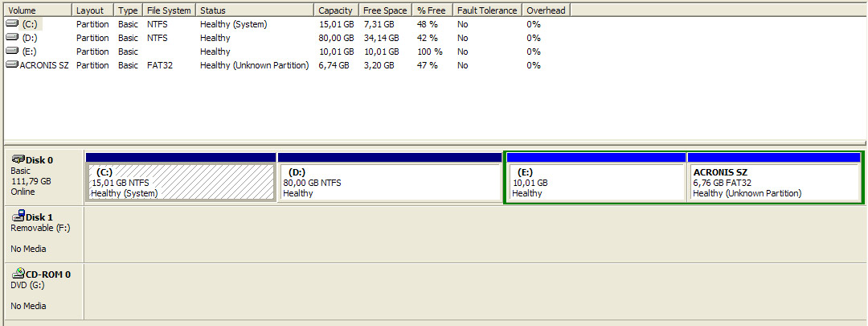Click the empty Disk 1 media area

tap(475, 234)
